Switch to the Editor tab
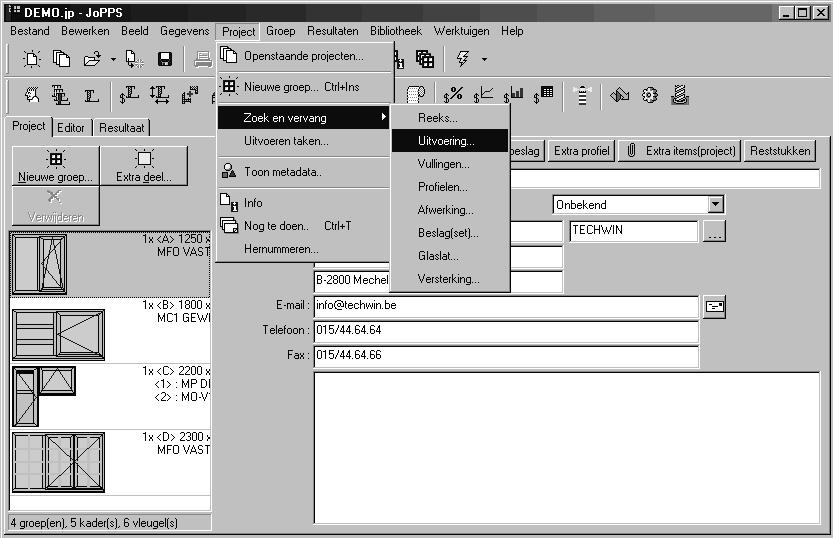This screenshot has width=833, height=538. pos(71,128)
